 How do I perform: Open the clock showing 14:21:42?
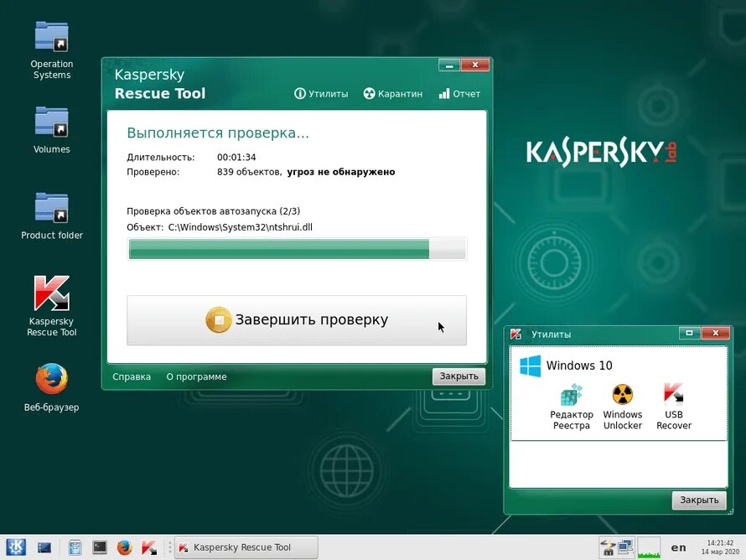(720, 547)
